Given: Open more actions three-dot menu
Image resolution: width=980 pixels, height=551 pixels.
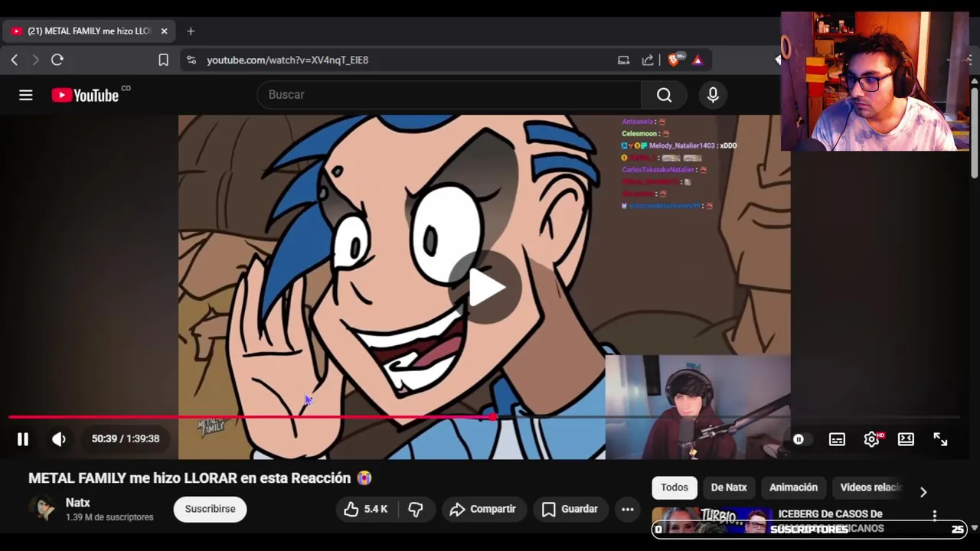Looking at the screenshot, I should click(628, 509).
